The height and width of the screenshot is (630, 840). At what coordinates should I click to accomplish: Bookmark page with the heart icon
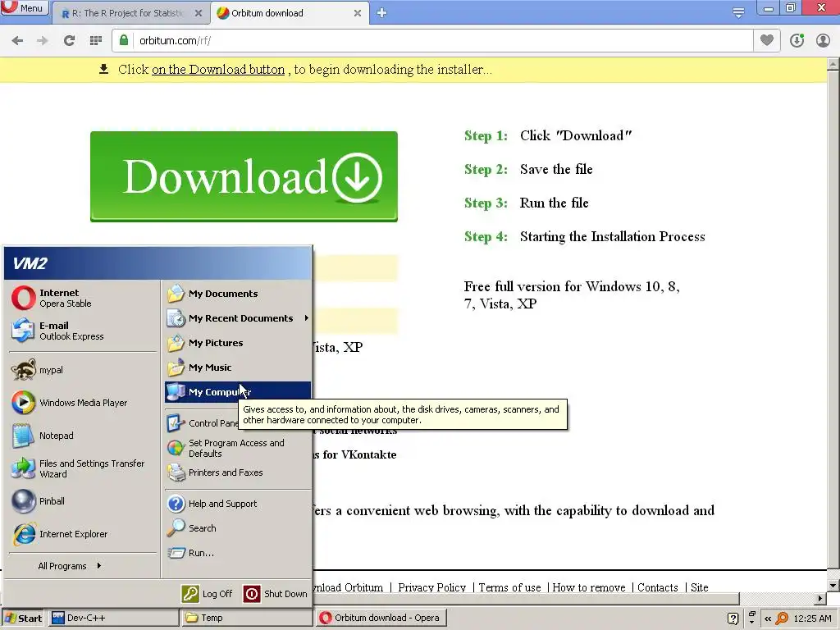click(767, 40)
